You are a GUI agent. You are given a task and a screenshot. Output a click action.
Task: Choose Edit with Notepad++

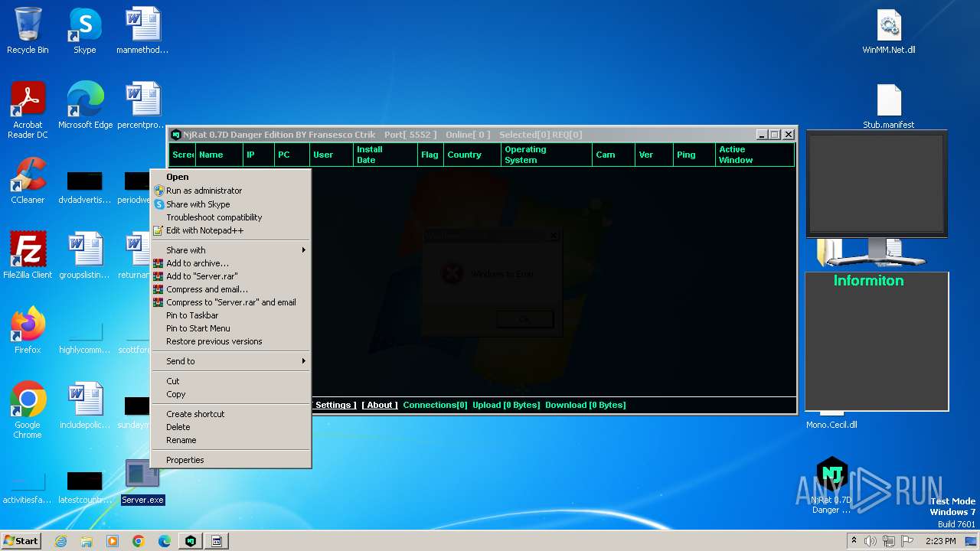[230, 230]
